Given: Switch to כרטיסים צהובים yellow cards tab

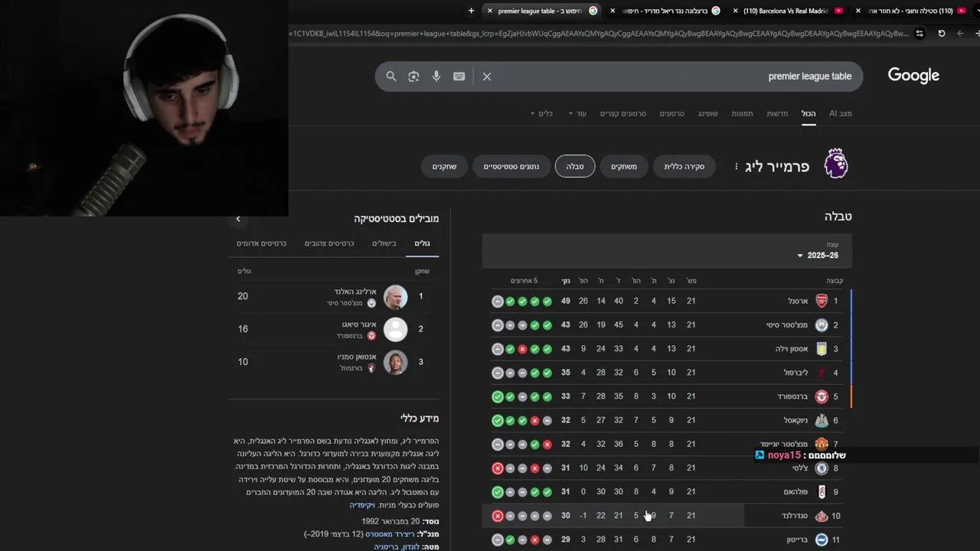Looking at the screenshot, I should (329, 243).
